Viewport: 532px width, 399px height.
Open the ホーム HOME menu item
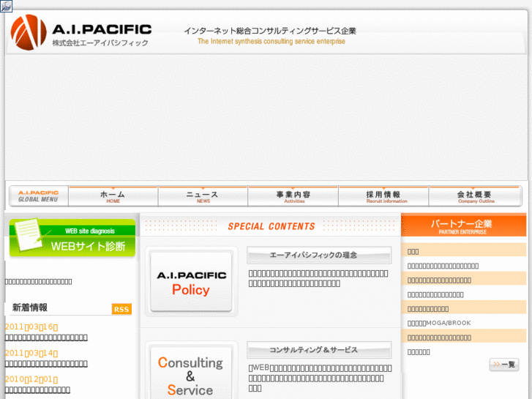tap(113, 196)
